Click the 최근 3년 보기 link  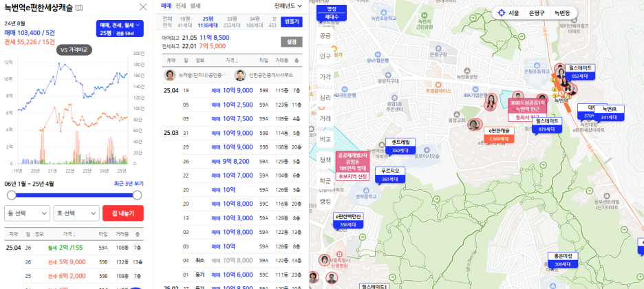click(129, 184)
